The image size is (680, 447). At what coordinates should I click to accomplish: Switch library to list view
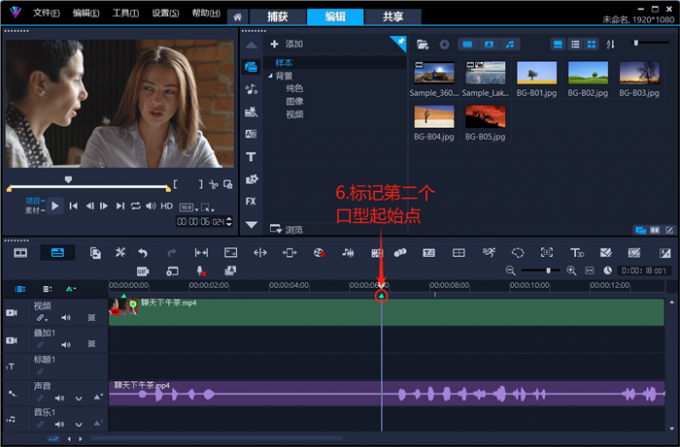pyautogui.click(x=575, y=44)
